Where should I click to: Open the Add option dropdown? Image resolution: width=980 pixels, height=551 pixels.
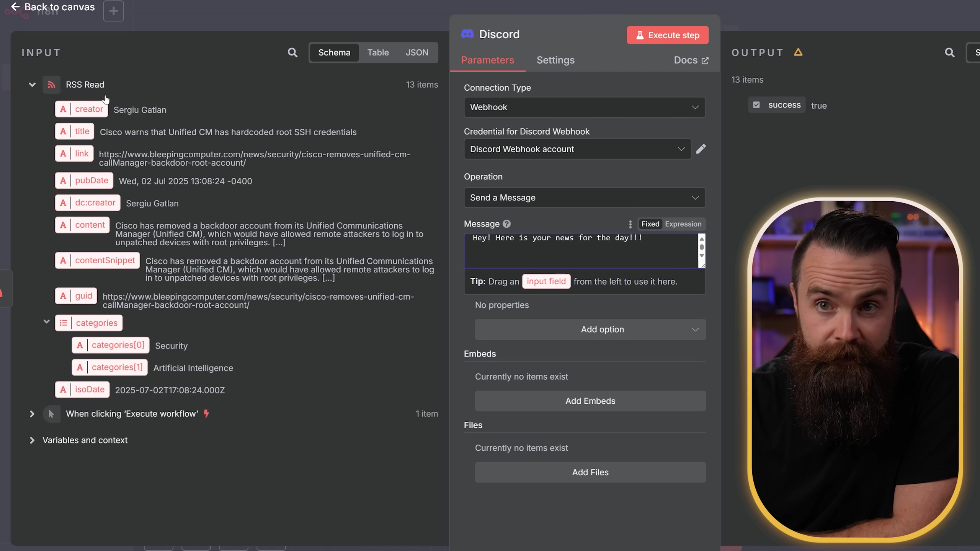pyautogui.click(x=590, y=329)
